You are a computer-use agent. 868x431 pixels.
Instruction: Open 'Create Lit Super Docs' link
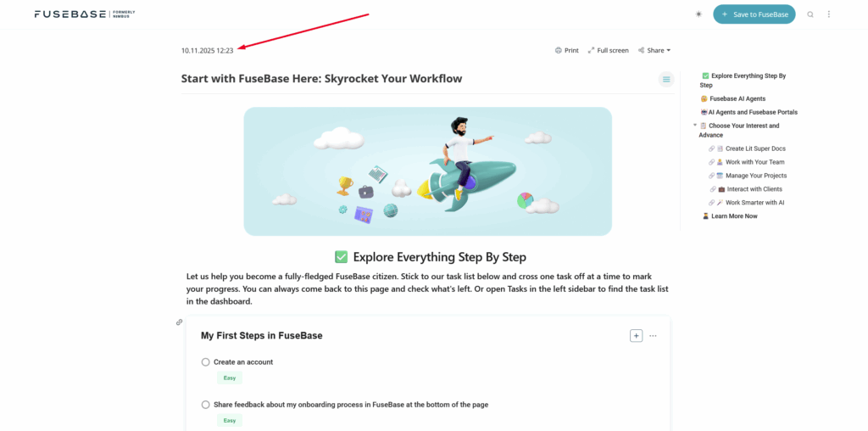pos(754,148)
